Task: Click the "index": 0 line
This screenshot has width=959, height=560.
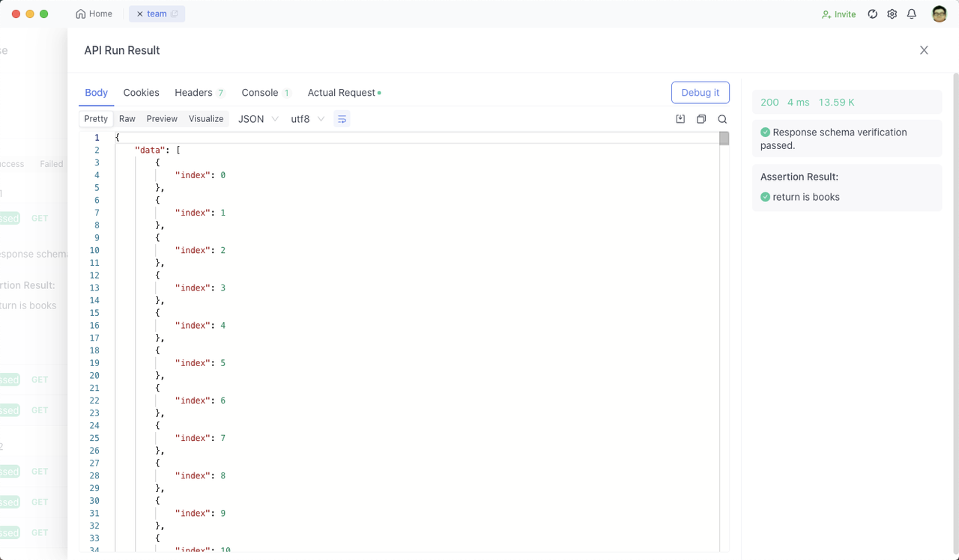Action: (x=200, y=175)
